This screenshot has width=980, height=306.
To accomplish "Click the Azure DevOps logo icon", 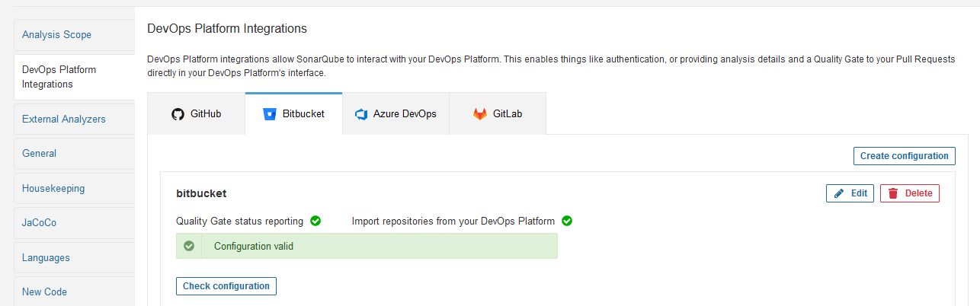I will [361, 114].
